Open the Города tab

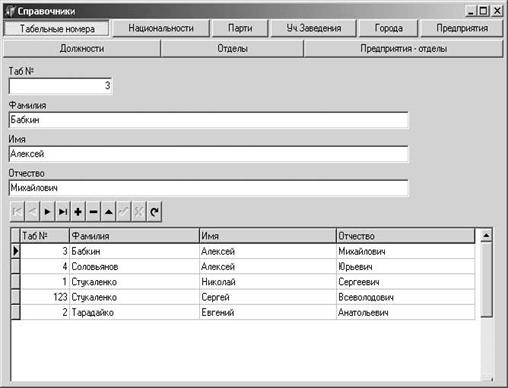[x=388, y=28]
